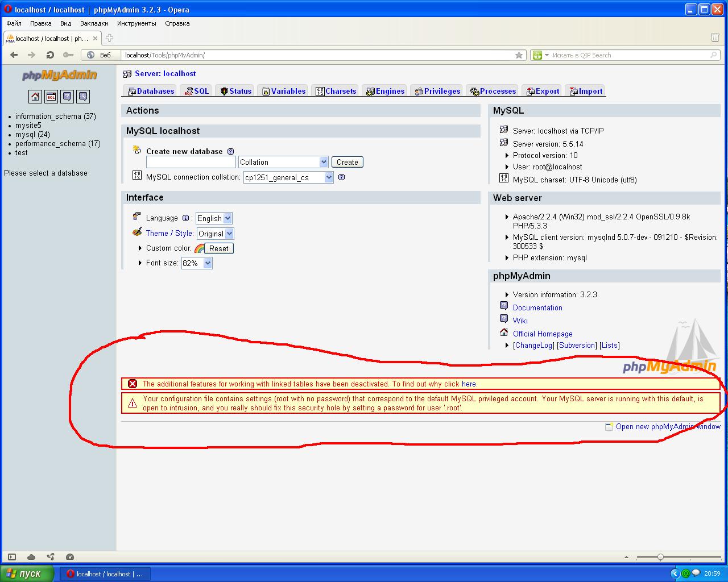
Task: Open the Privileges tab
Action: 437,91
